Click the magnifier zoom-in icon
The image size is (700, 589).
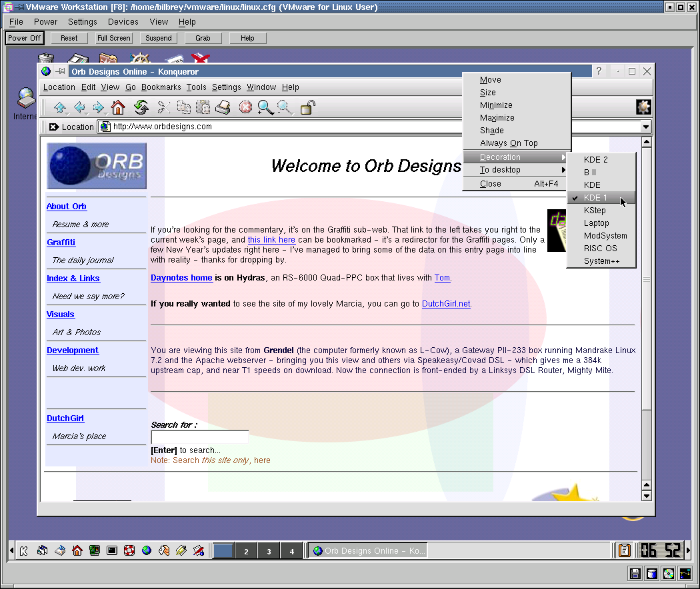[x=265, y=107]
